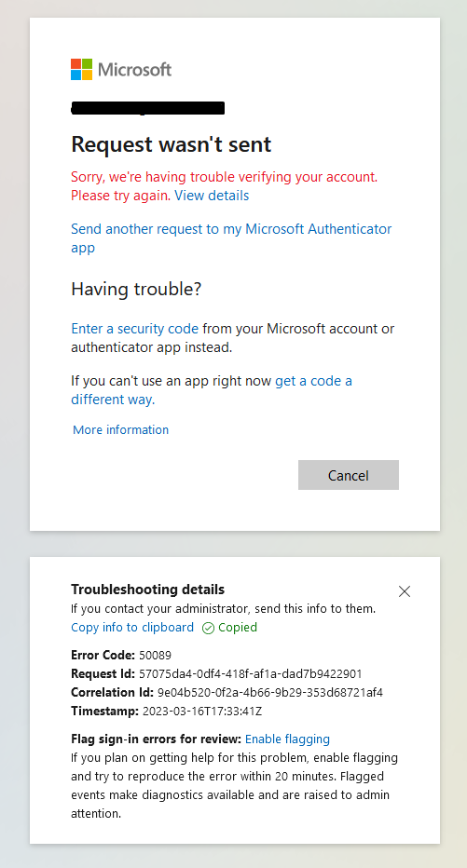Close the Troubleshooting details panel
Image resolution: width=467 pixels, height=868 pixels.
(405, 591)
